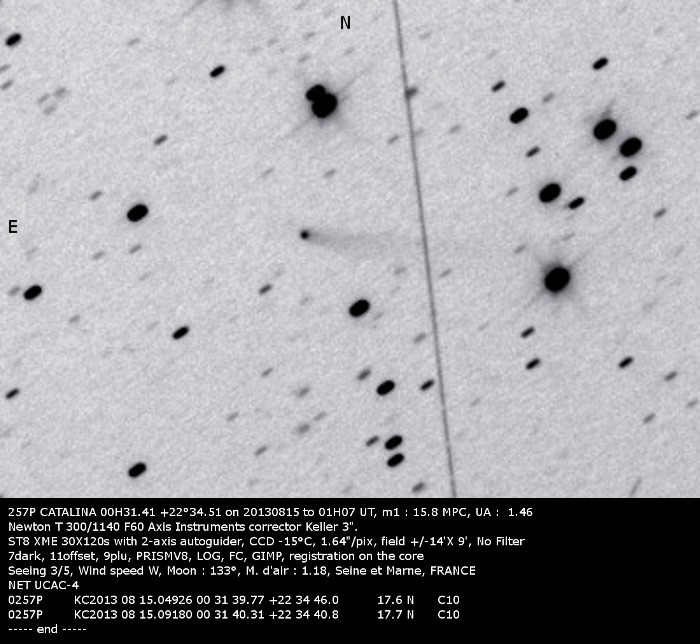Click the '----- end -----' line
The image size is (700, 644).
coord(47,629)
